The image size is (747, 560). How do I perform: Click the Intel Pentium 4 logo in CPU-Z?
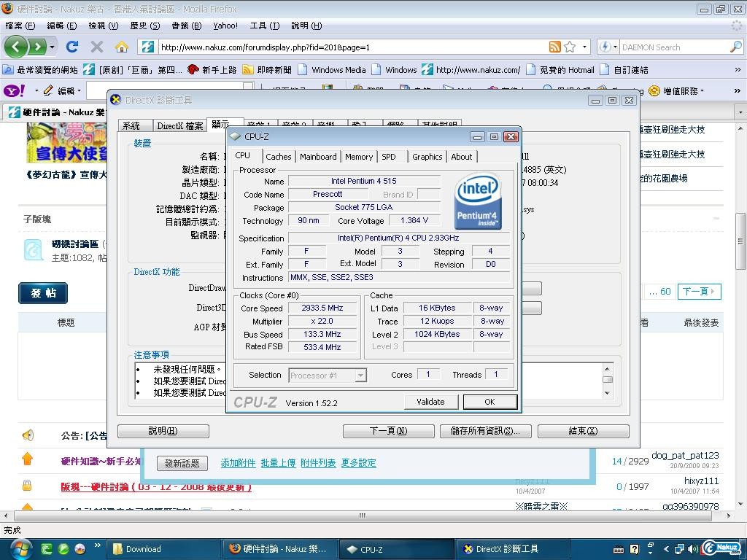[x=478, y=201]
